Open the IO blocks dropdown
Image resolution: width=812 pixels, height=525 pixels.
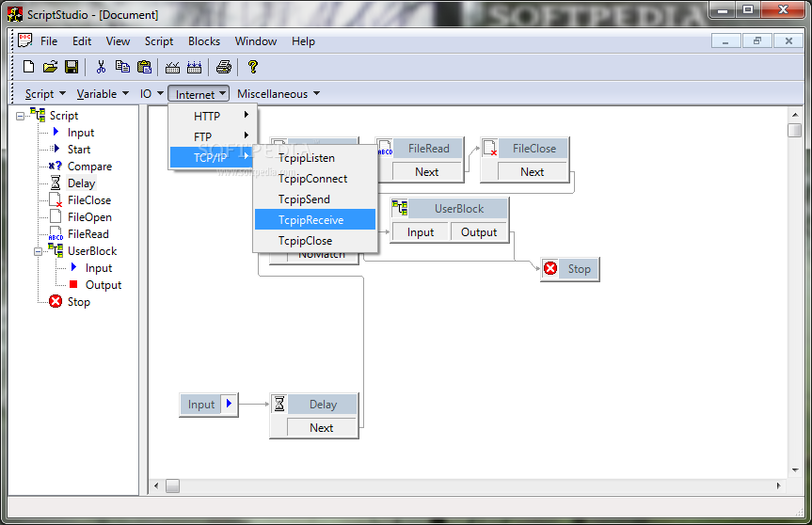151,94
